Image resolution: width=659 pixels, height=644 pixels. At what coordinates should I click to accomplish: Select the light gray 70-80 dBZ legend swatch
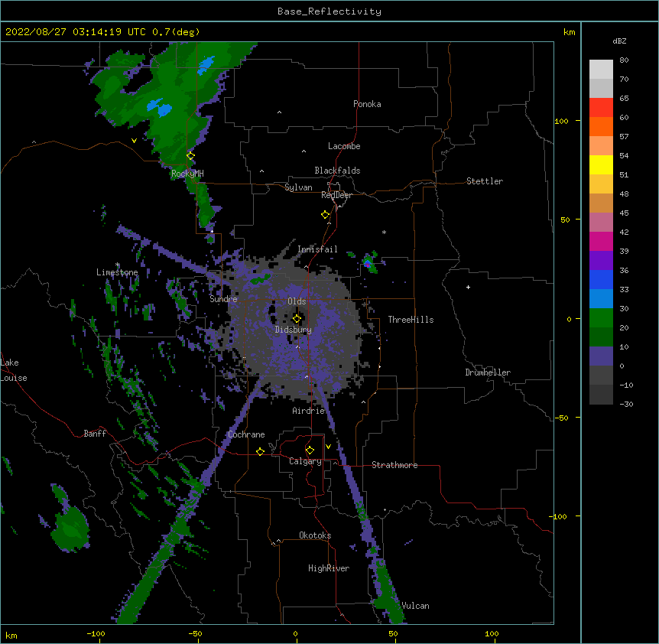pyautogui.click(x=601, y=70)
